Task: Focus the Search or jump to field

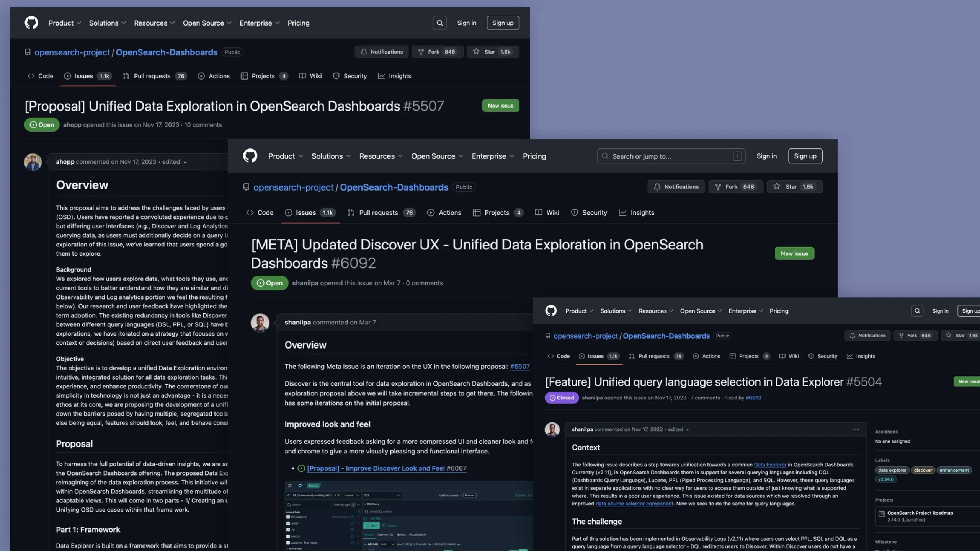Action: (x=671, y=156)
